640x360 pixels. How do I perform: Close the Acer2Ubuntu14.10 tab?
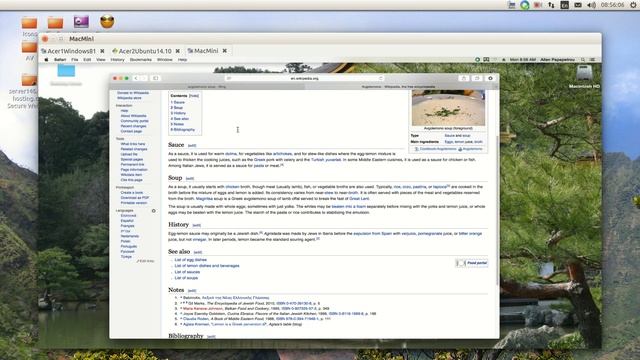[x=178, y=51]
